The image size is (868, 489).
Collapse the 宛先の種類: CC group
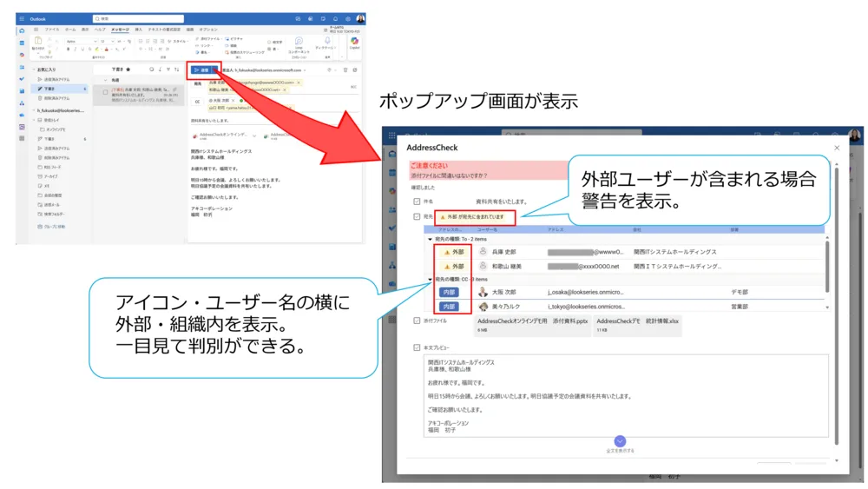click(x=431, y=280)
